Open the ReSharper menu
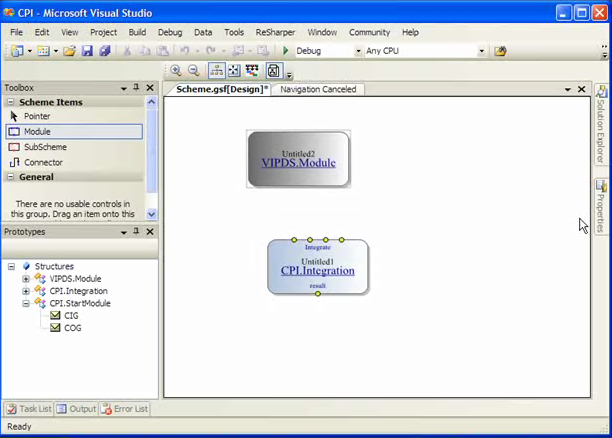The width and height of the screenshot is (612, 438). (275, 32)
